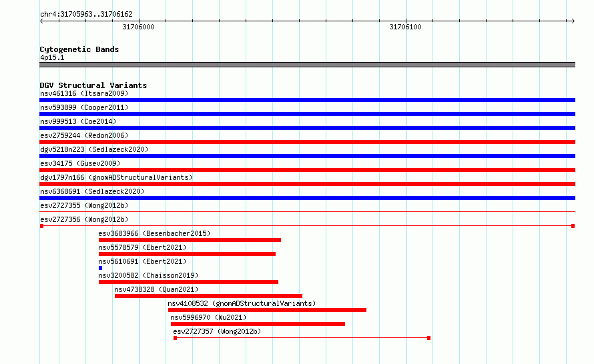Image resolution: width=594 pixels, height=364 pixels.
Task: Click nsv4108532 (gnomADStructuralVariants) label
Action: (242, 303)
